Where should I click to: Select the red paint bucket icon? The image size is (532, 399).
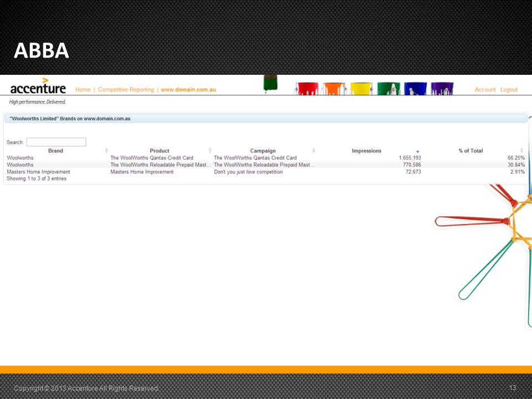point(308,89)
